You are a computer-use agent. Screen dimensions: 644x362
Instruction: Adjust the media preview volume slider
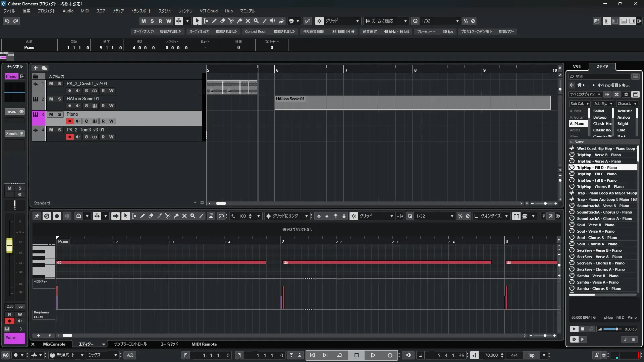[x=616, y=329]
